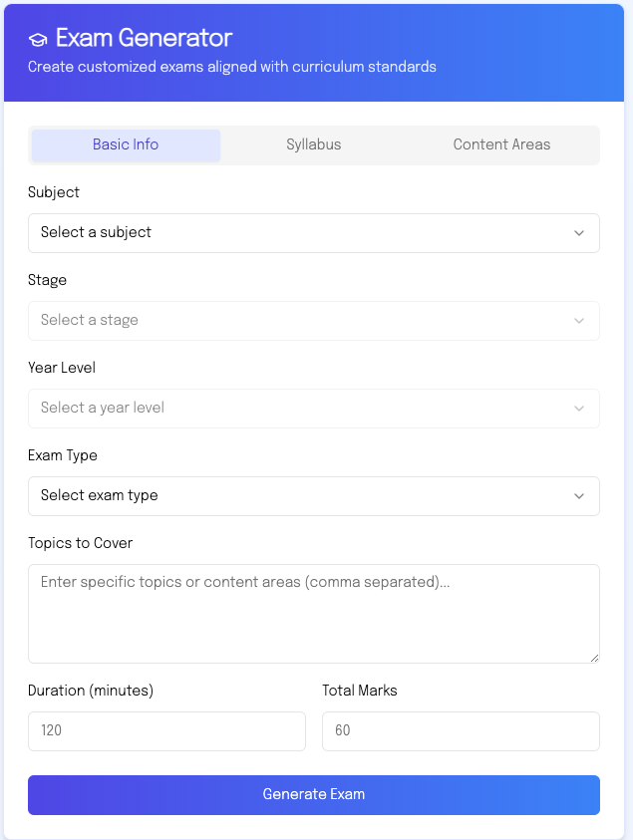Click the chevron arrow in Exam Type field
This screenshot has width=633, height=840.
tap(579, 496)
